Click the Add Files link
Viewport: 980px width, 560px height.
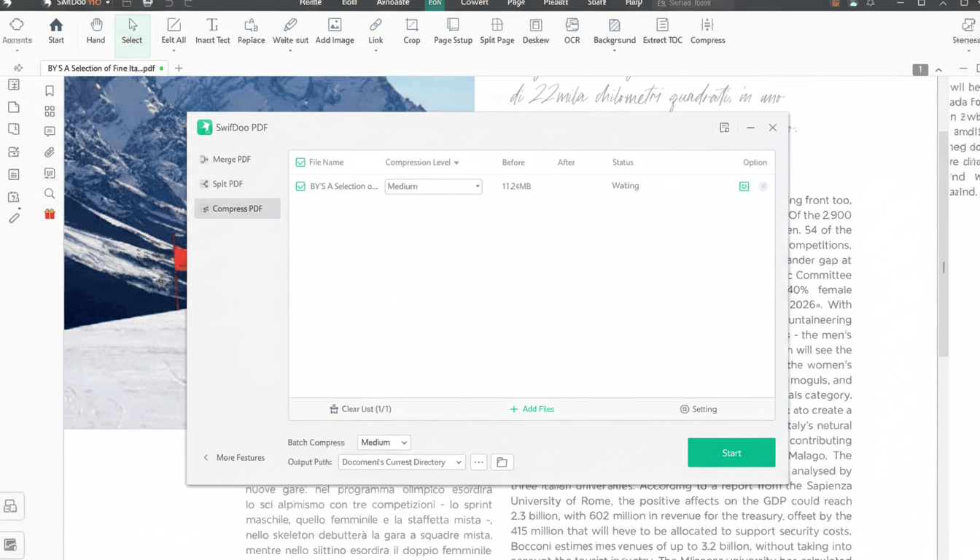click(532, 409)
